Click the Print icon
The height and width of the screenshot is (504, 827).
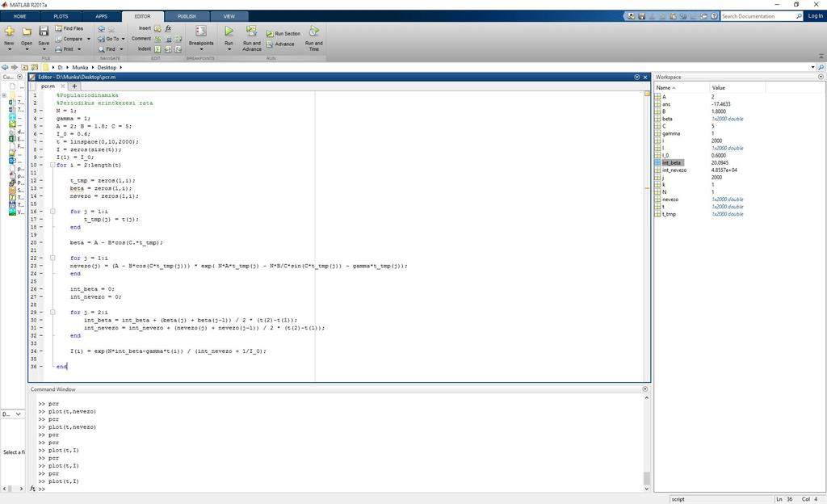tap(58, 49)
